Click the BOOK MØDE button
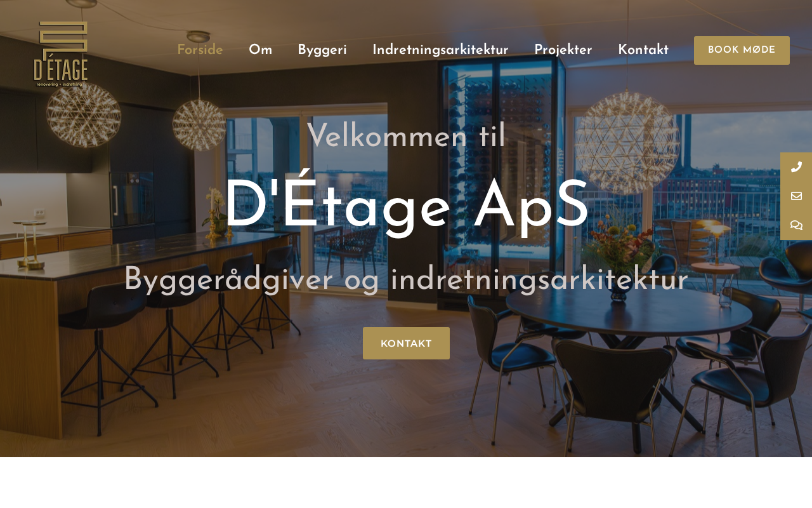Viewport: 812px width, 508px height. (x=742, y=50)
